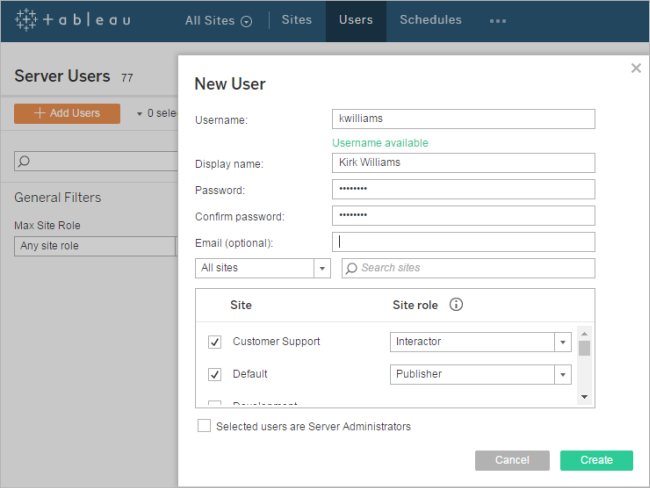Click the Site column header
Screen dimensions: 650x488
click(x=241, y=305)
